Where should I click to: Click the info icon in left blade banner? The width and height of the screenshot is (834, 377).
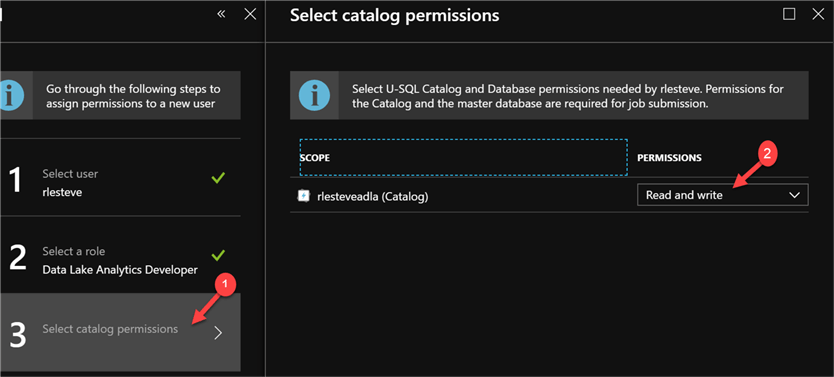[11, 96]
